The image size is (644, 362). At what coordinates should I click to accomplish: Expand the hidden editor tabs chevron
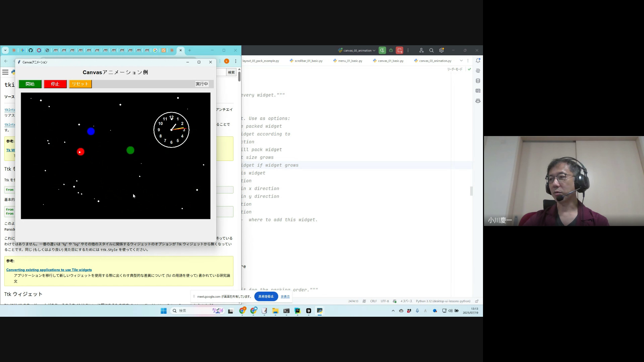(461, 61)
